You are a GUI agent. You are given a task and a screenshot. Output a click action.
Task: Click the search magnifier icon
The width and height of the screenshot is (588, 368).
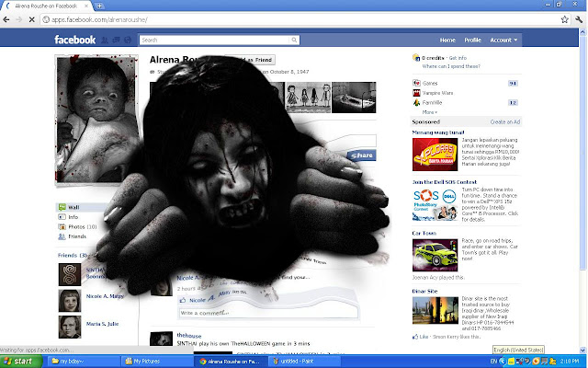pos(294,40)
